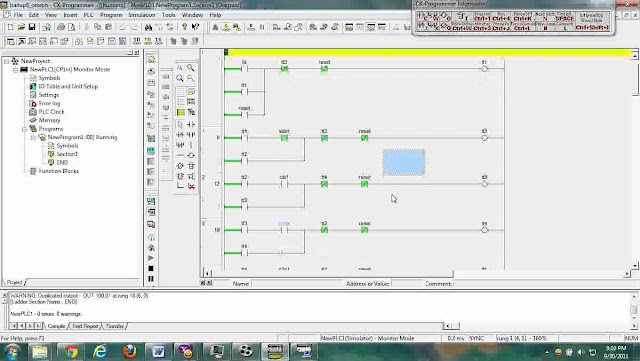This screenshot has width=640, height=361.
Task: Click the Context Help arrow-question icon
Action: pyautogui.click(x=195, y=27)
